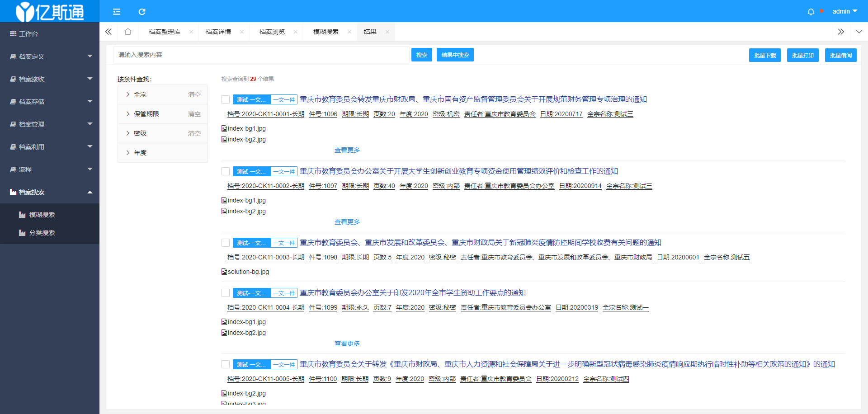
Task: Open the 学校收费有关问题 notice title link
Action: pos(481,243)
